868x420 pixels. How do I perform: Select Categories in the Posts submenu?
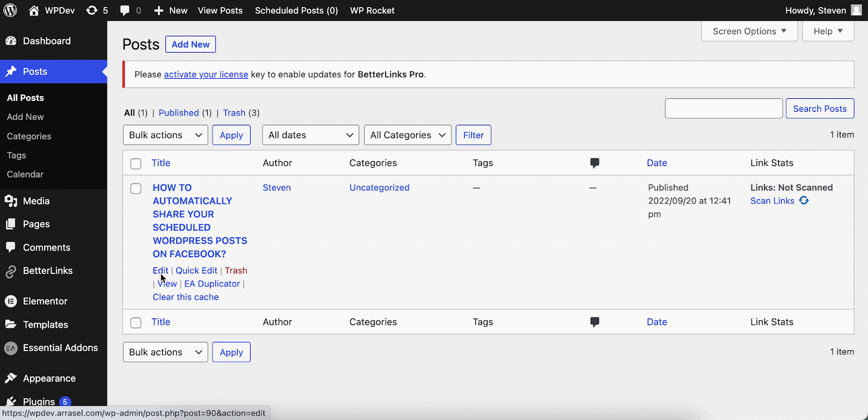coord(29,136)
